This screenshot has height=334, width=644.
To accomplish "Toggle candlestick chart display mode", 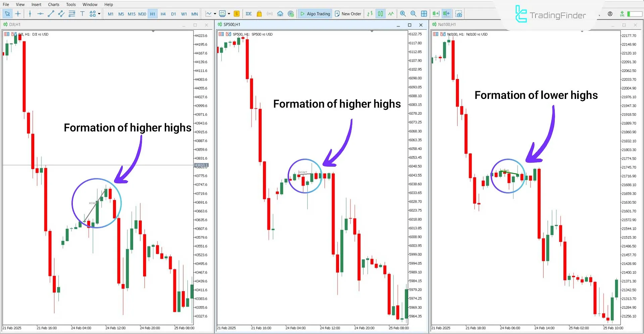I will (x=380, y=14).
